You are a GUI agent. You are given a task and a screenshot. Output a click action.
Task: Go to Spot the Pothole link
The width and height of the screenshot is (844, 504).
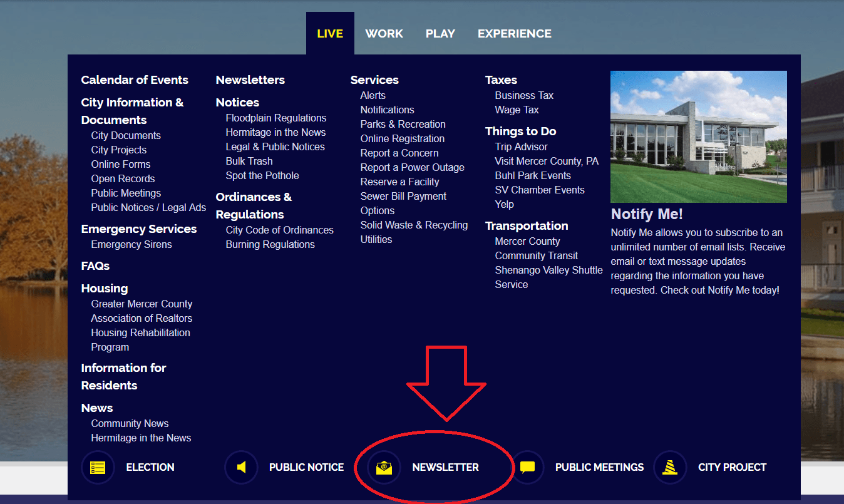(x=262, y=176)
